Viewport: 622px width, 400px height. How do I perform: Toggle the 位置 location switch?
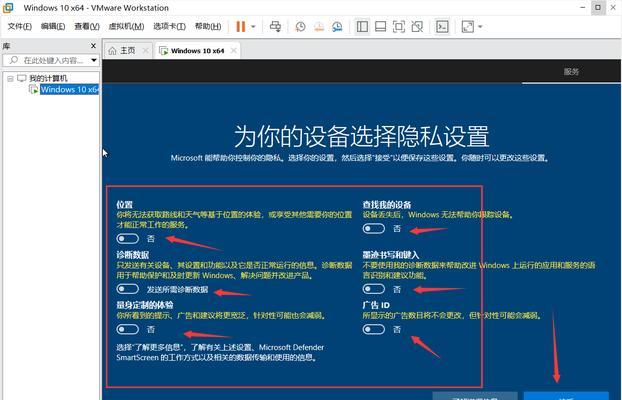128,238
